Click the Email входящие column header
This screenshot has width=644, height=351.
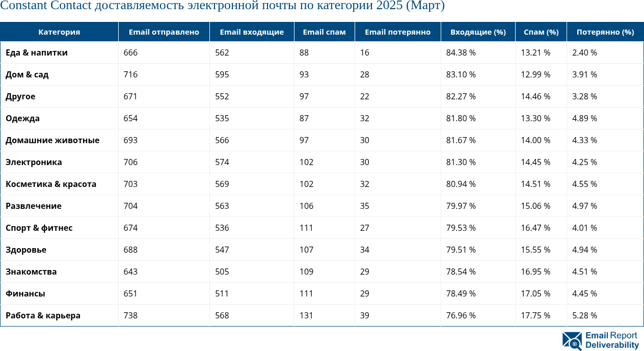point(251,31)
